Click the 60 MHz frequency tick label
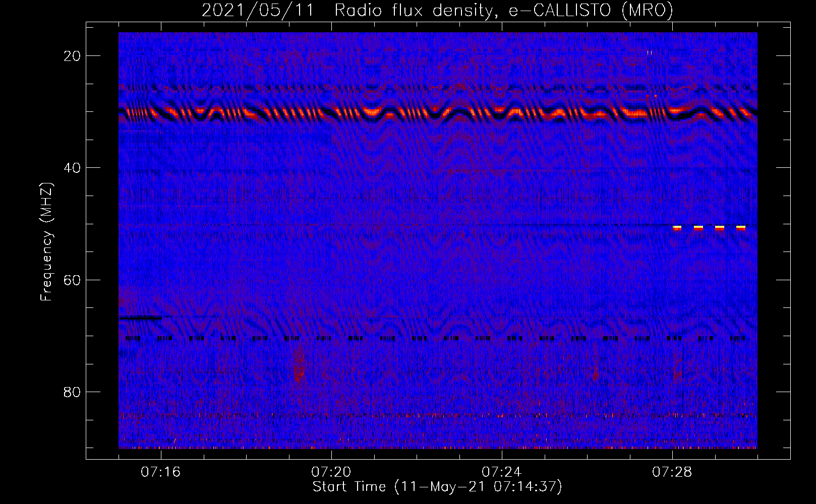This screenshot has width=816, height=504. (x=72, y=280)
